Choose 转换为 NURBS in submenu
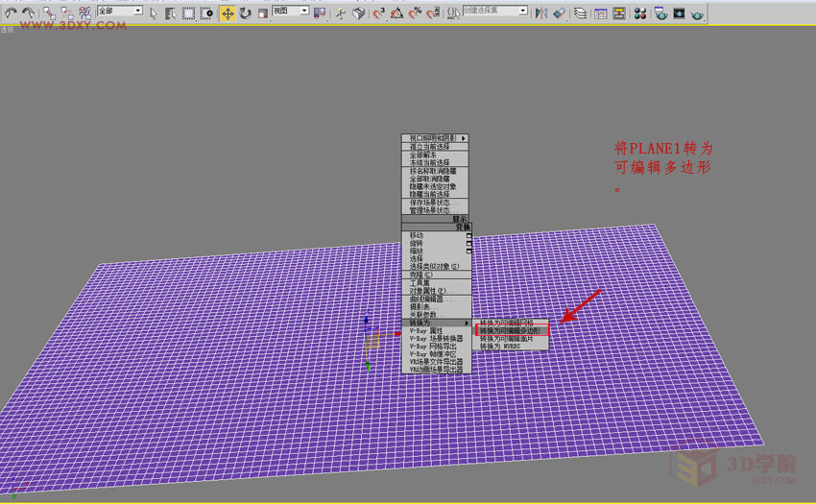Viewport: 816px width, 504px height. click(x=511, y=347)
